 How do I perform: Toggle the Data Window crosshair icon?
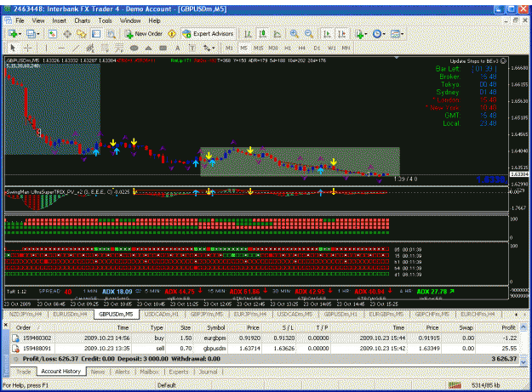(x=67, y=34)
